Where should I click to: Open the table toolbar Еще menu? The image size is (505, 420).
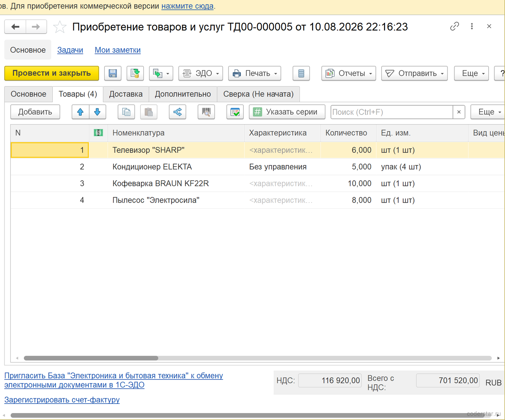488,112
